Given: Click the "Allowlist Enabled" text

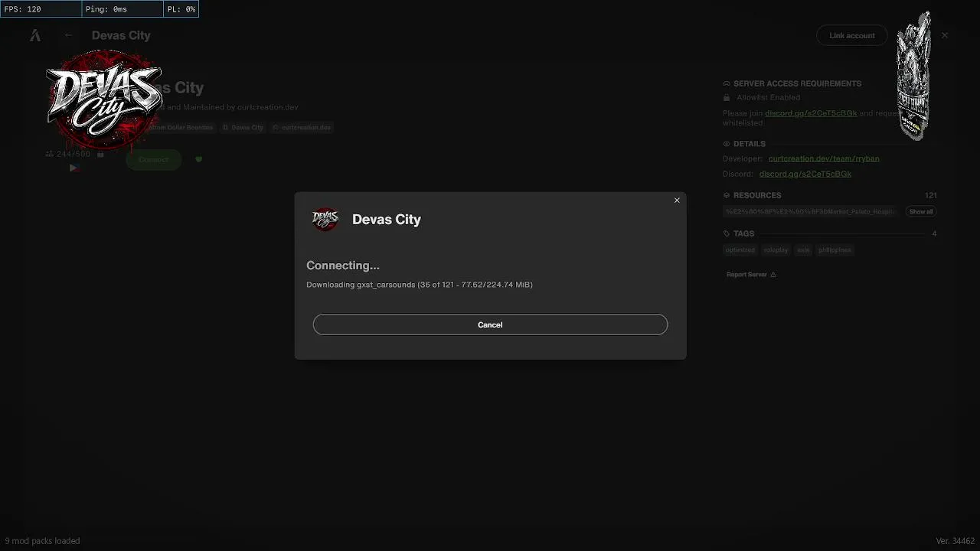Looking at the screenshot, I should coord(768,98).
